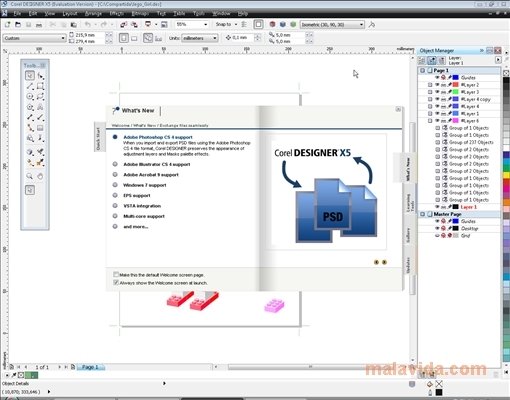Open Object Manager flyout arrow button
This screenshot has width=510, height=400.
pyautogui.click(x=498, y=60)
